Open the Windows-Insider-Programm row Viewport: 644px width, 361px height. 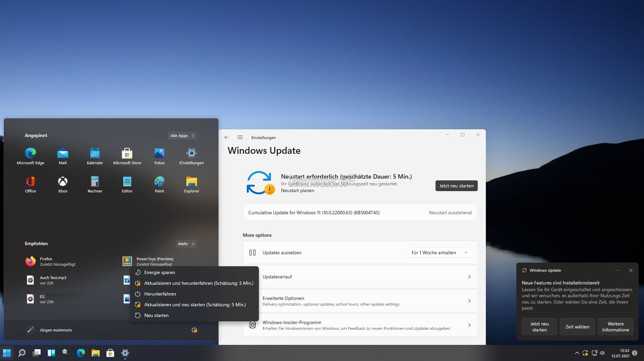coord(360,325)
